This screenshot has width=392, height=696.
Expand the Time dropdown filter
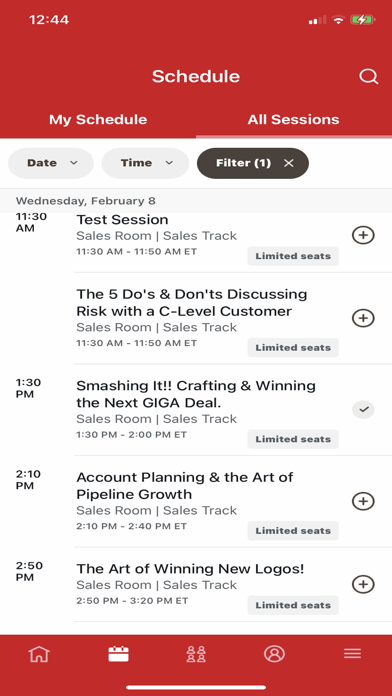point(145,163)
